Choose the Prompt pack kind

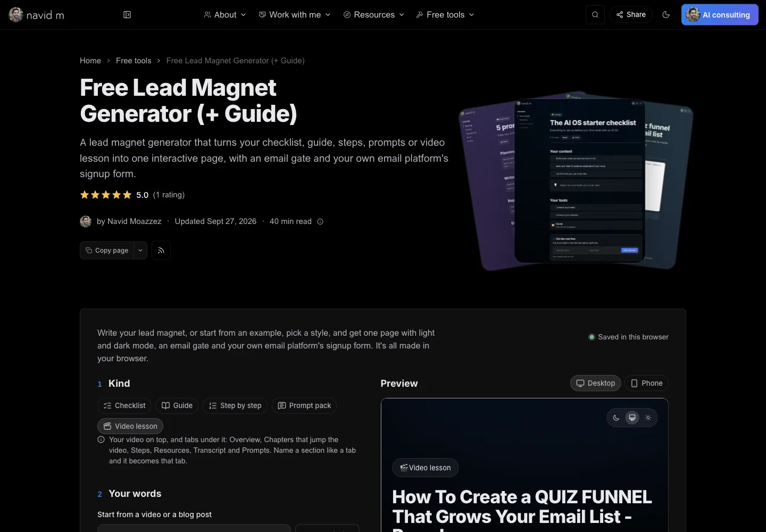coord(304,405)
